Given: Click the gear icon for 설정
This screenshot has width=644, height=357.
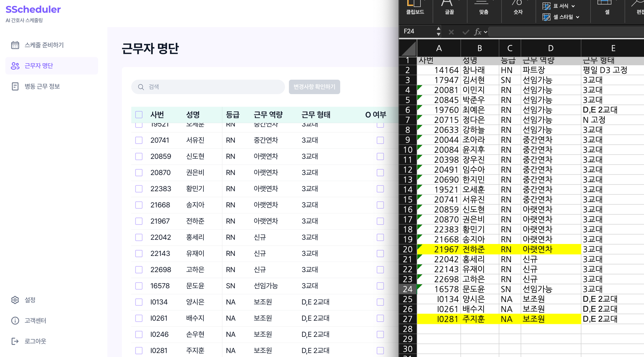Looking at the screenshot, I should pyautogui.click(x=15, y=300).
